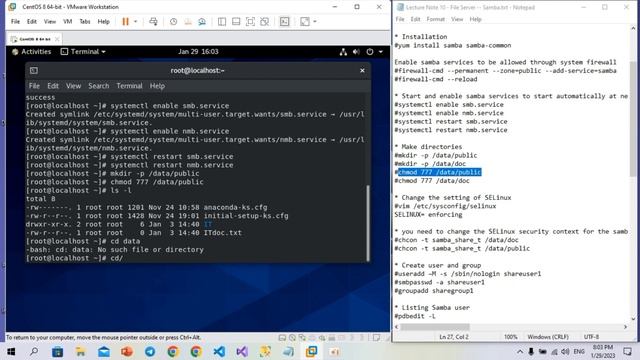This screenshot has width=640, height=360.
Task: Click the #pdbedit -L line in Notepad
Action: [415, 316]
